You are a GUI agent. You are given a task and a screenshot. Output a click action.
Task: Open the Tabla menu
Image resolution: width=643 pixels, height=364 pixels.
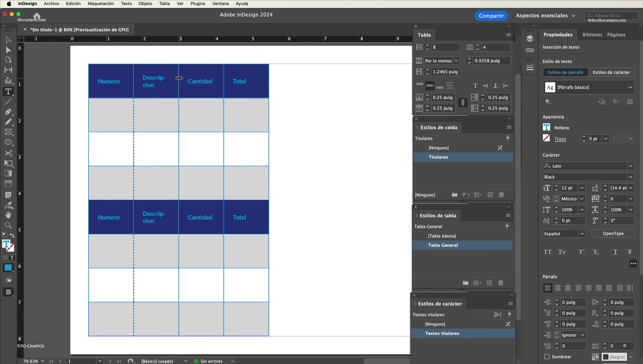coord(164,4)
